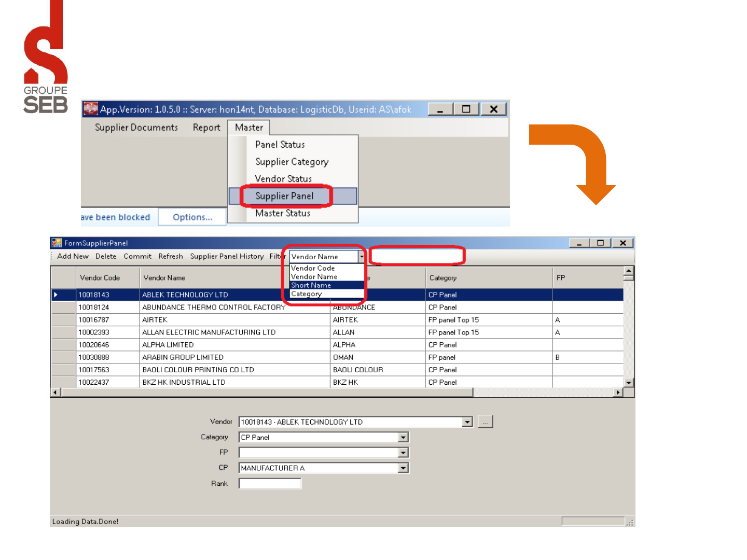The image size is (747, 560).
Task: Open the Master menu
Action: tap(249, 128)
